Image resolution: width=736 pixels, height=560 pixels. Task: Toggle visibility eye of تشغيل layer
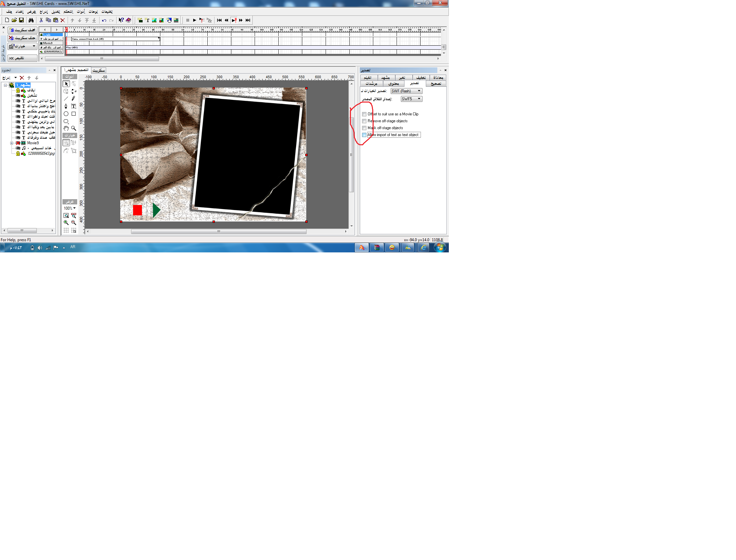pos(18,96)
